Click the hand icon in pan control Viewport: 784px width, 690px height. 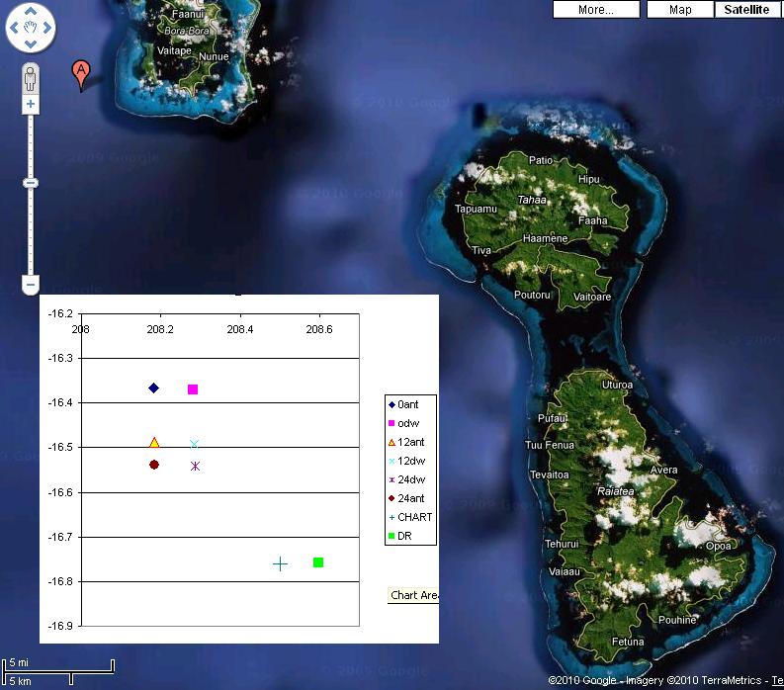(x=31, y=29)
